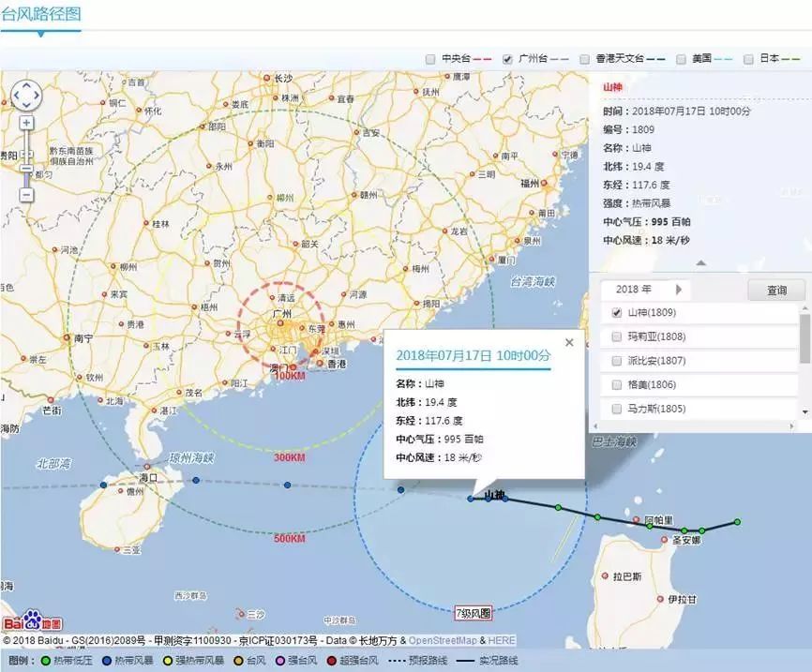Click the 三亚 city marker
This screenshot has width=812, height=672.
click(117, 550)
